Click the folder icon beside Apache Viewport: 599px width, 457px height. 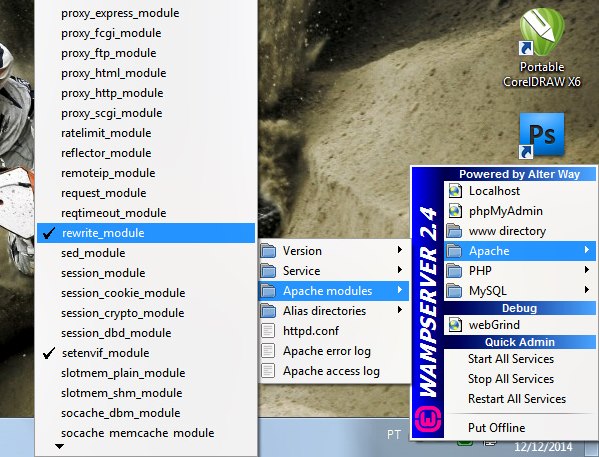coord(454,251)
